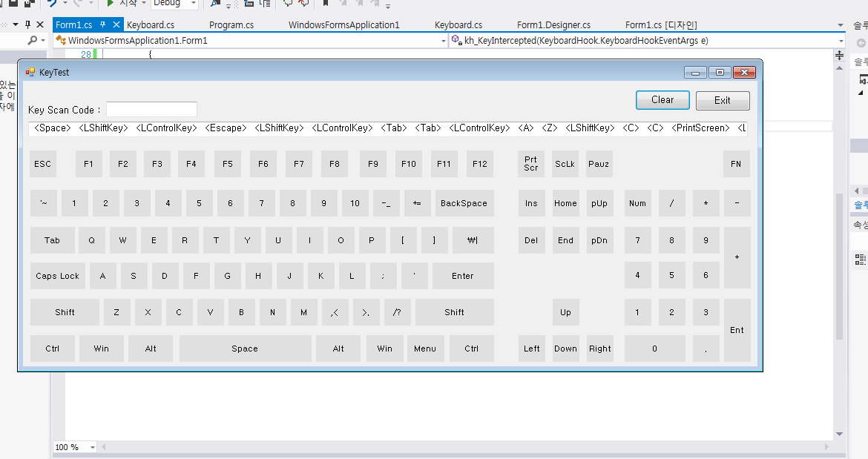Click the Menu key button
The width and height of the screenshot is (868, 459).
click(425, 349)
